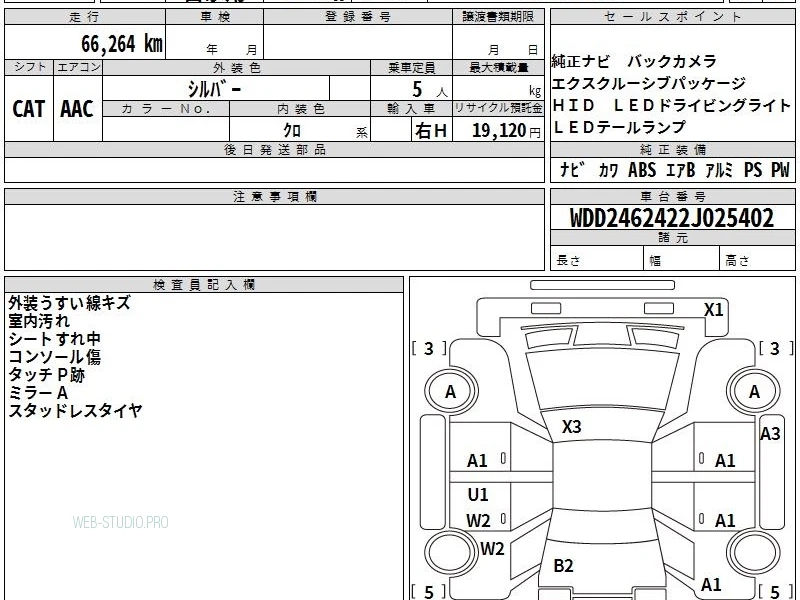Click the PS equipment entry
The width and height of the screenshot is (800, 600).
point(753,170)
